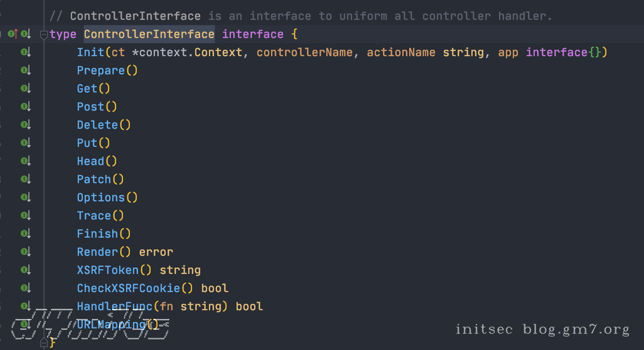Click the down-arrow implemented icon on type line
This screenshot has height=350, width=644.
[x=25, y=34]
